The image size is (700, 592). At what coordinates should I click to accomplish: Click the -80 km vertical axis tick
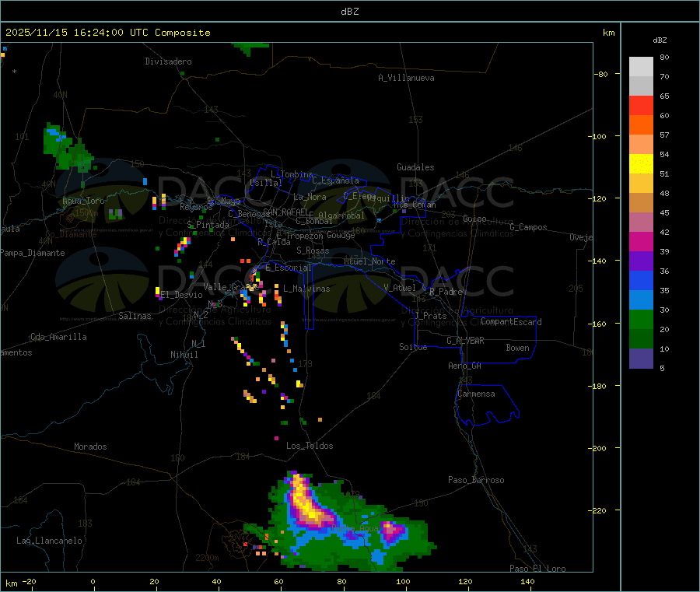602,74
